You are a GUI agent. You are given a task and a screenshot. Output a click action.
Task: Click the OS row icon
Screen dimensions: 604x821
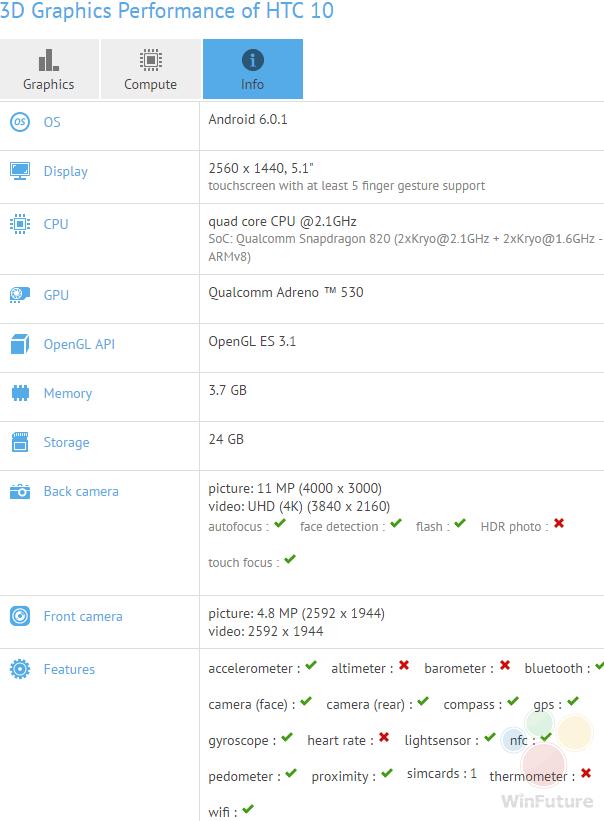click(20, 122)
